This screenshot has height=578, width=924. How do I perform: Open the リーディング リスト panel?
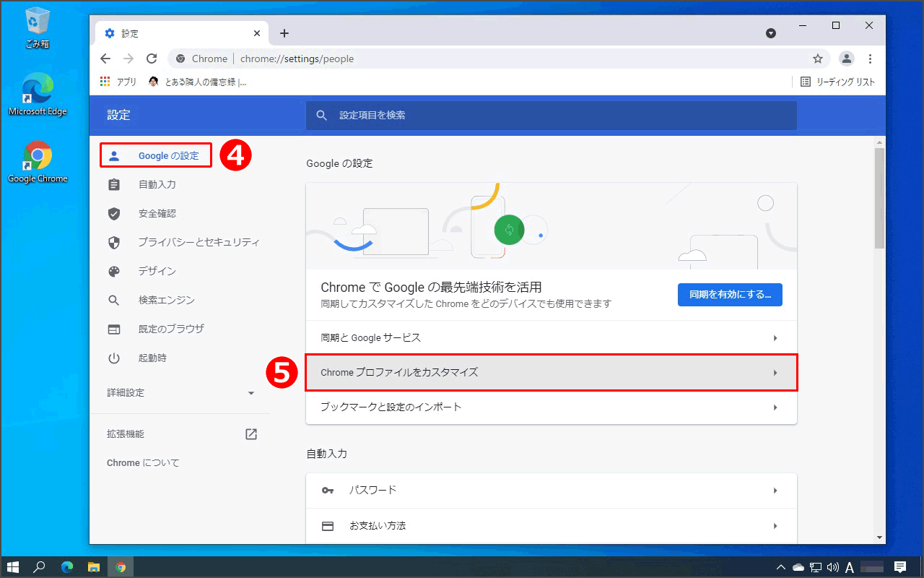coord(838,82)
